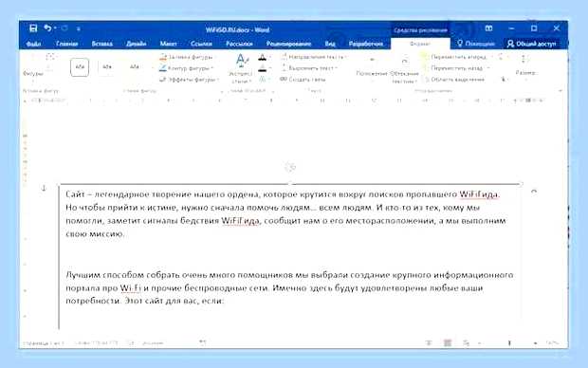Collapse the ribbon using the bottom-right arrow
This screenshot has height=368, width=588.
(x=560, y=91)
